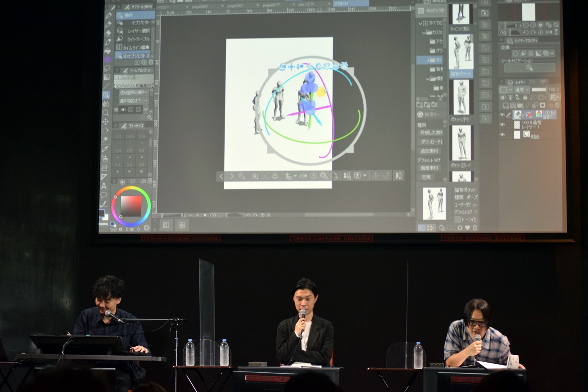
Task: Select the Eraser tool in the toolbar
Action: tap(108, 33)
